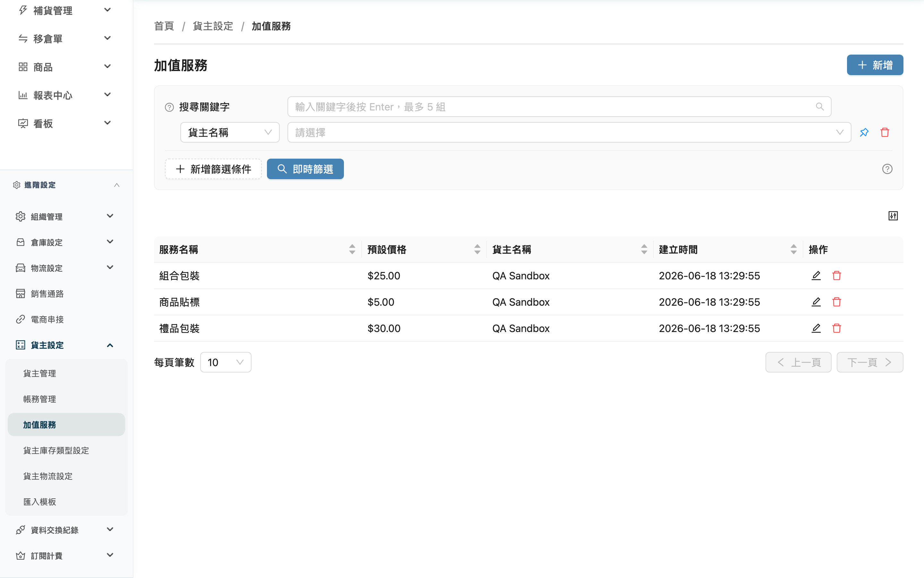Click the 下一頁 pagination button
The width and height of the screenshot is (924, 578).
point(870,362)
